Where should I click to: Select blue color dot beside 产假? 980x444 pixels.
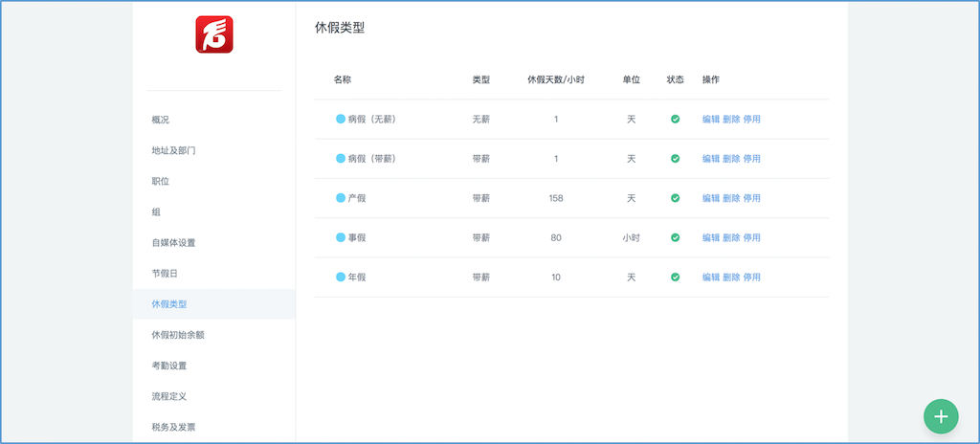coord(341,198)
